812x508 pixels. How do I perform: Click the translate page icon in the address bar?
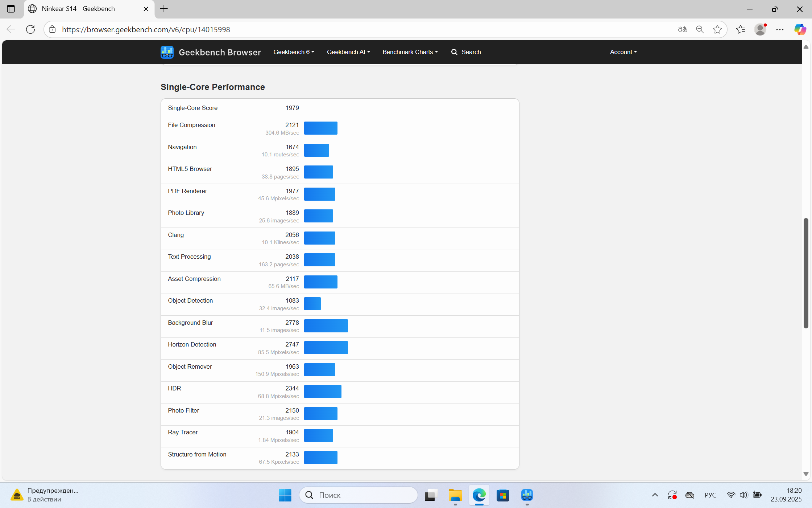point(682,29)
